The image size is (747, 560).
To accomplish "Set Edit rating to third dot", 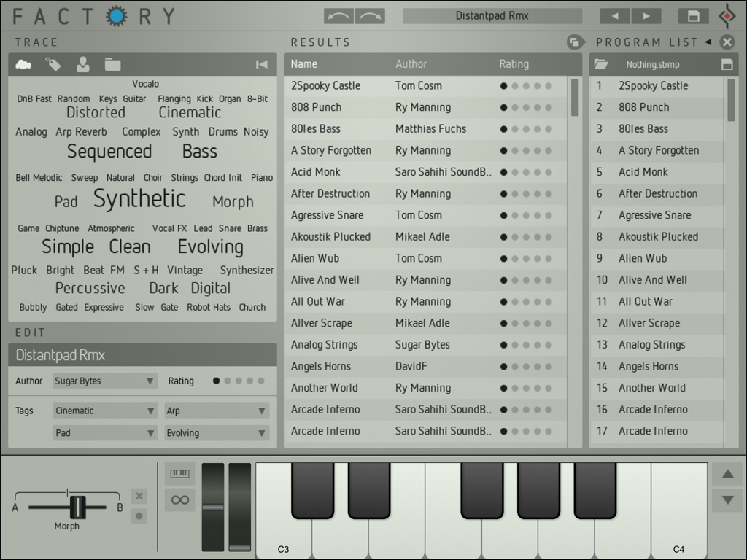I will tap(239, 381).
